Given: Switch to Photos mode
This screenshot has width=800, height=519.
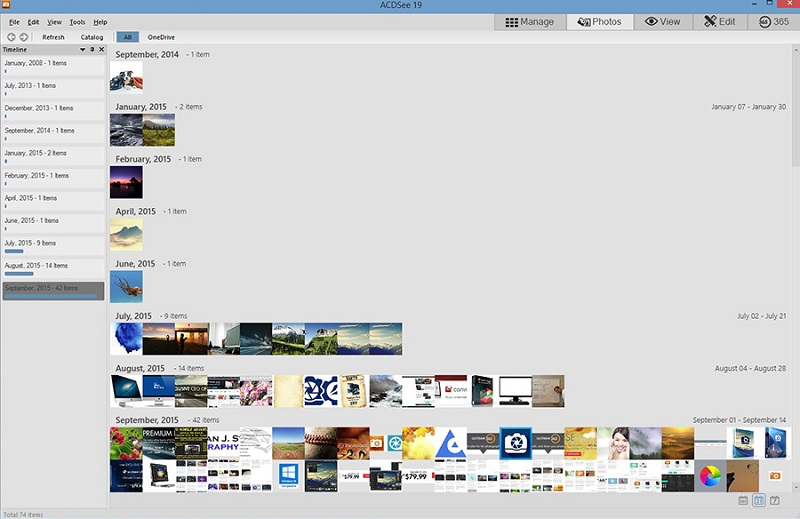Looking at the screenshot, I should tap(599, 22).
